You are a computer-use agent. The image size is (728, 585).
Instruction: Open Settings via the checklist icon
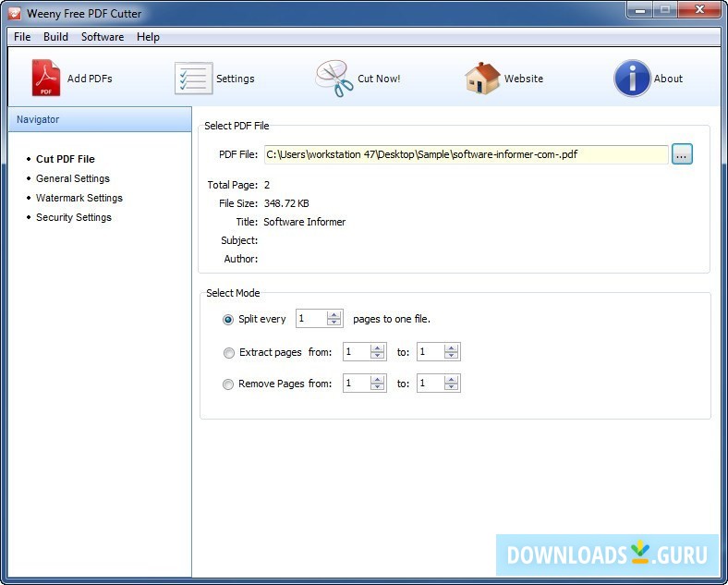(194, 78)
